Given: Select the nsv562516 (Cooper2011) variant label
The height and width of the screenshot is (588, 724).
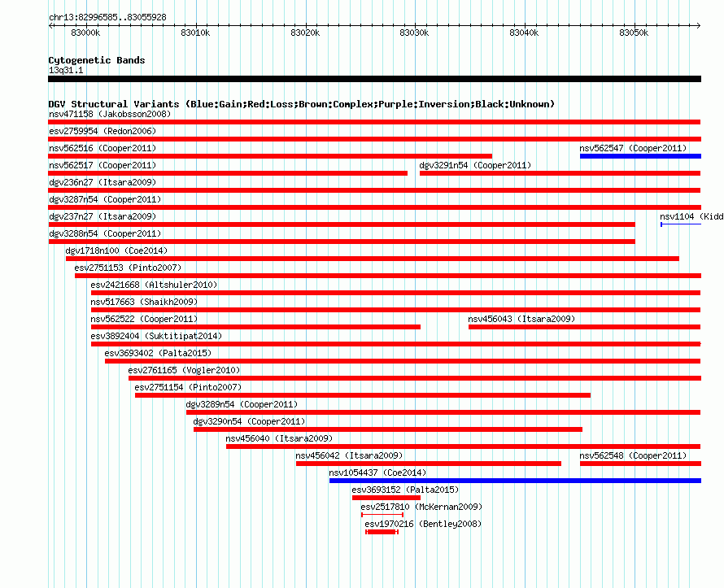Looking at the screenshot, I should click(x=102, y=148).
